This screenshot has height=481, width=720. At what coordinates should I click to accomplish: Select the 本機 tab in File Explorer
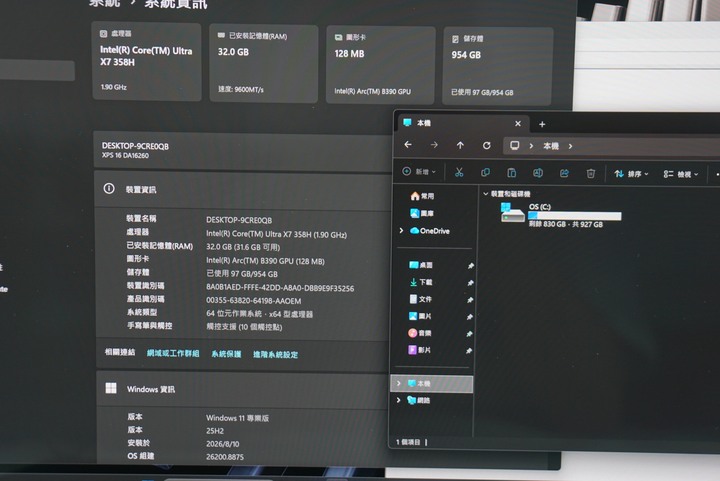(x=458, y=123)
